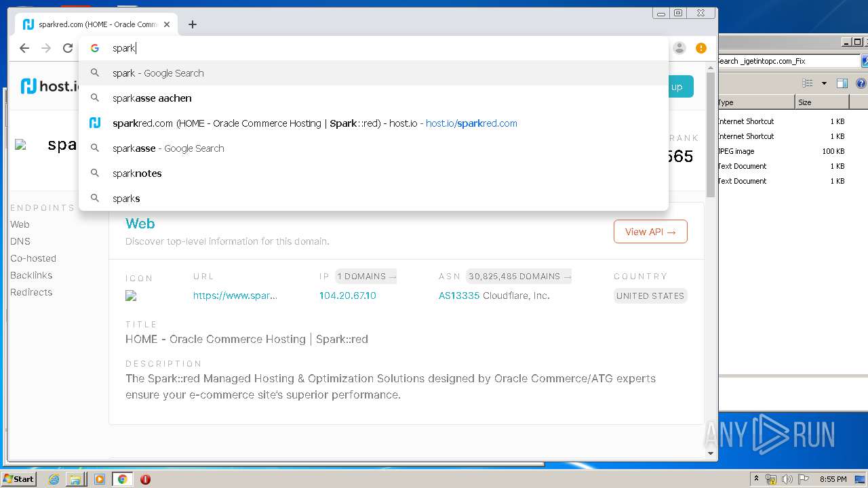Click the browser Forward arrow
This screenshot has width=868, height=488.
[46, 48]
